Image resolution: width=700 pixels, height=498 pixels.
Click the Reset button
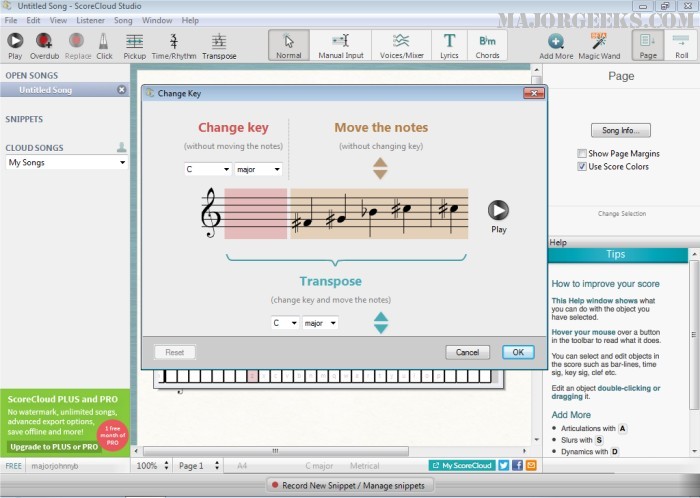pos(175,352)
